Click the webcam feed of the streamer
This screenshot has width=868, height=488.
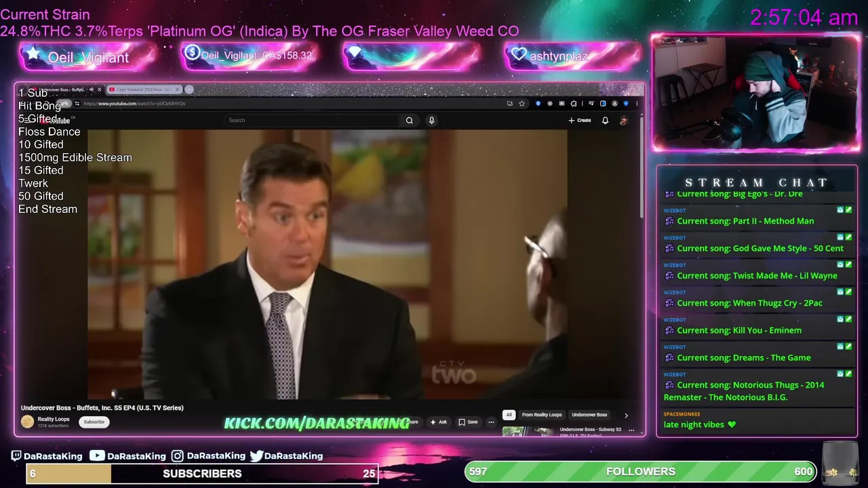point(755,92)
